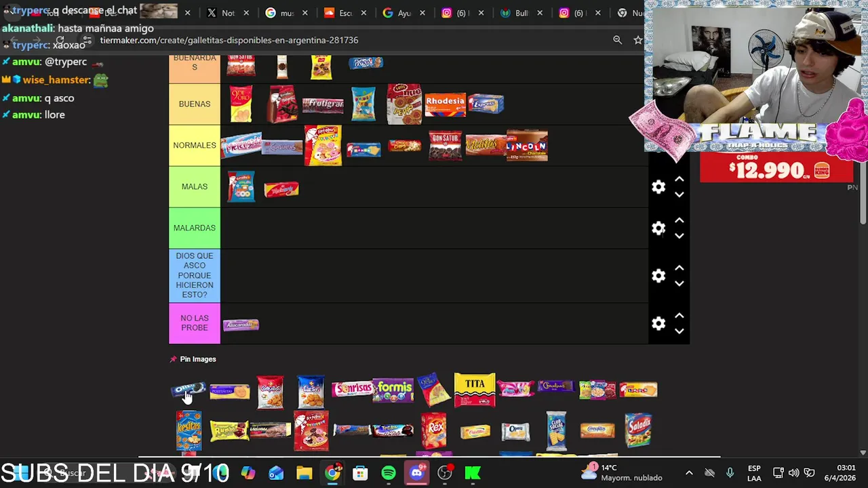Close the X 'Not' browser tab
The image size is (868, 488).
(x=246, y=13)
